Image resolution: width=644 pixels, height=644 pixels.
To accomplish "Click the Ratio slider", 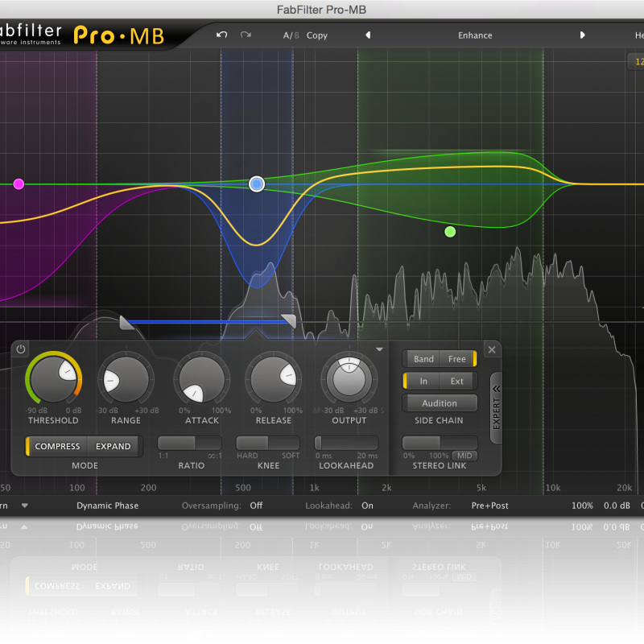I will coord(190,444).
